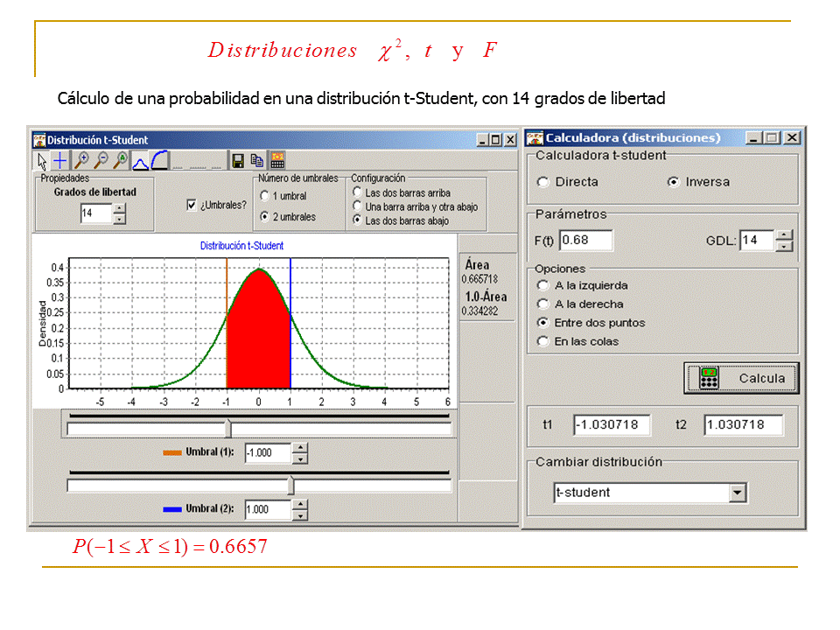
Task: Select the En las colas option
Action: tap(543, 341)
